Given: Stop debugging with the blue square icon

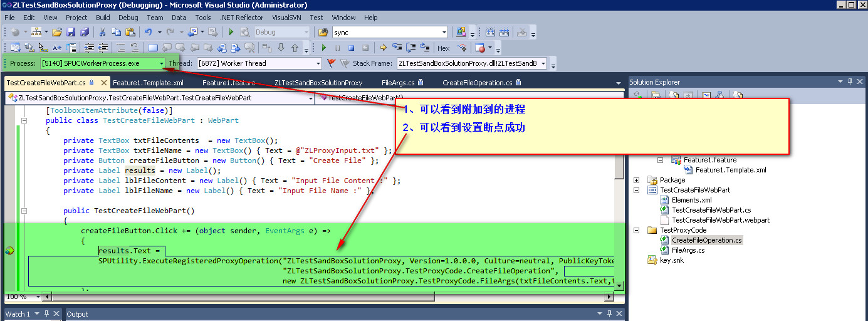Looking at the screenshot, I should (x=352, y=48).
